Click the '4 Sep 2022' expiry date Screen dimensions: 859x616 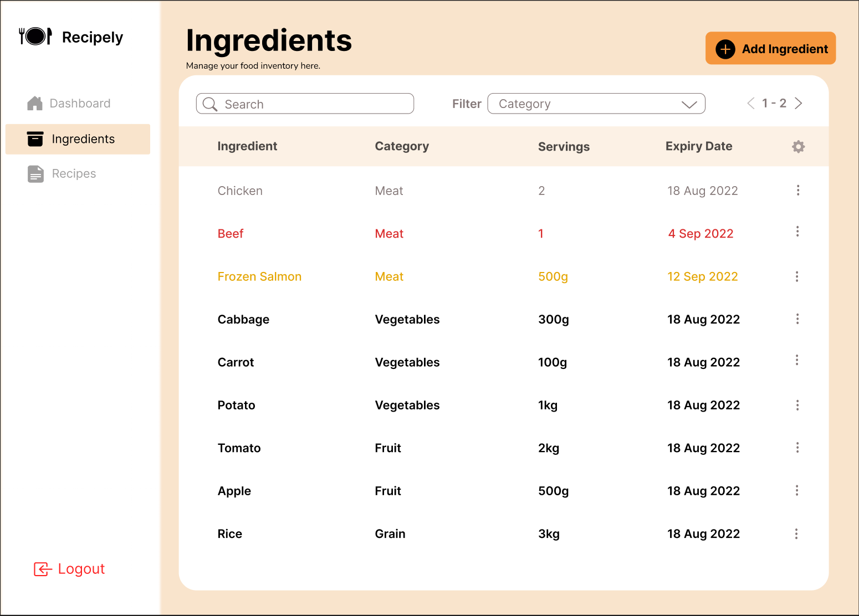coord(701,234)
